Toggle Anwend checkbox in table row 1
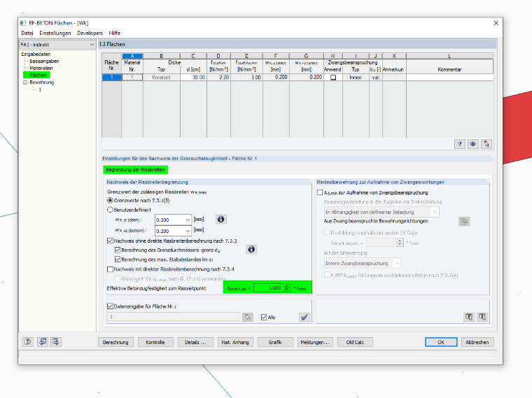Screen dimensions: 532x398 click(x=333, y=78)
